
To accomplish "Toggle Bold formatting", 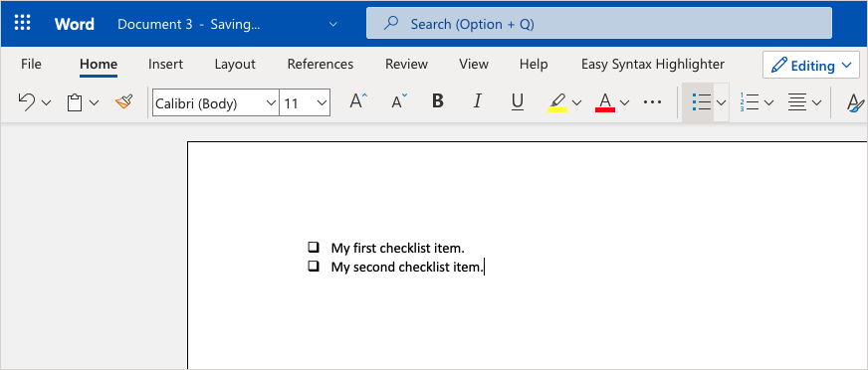I will click(438, 101).
